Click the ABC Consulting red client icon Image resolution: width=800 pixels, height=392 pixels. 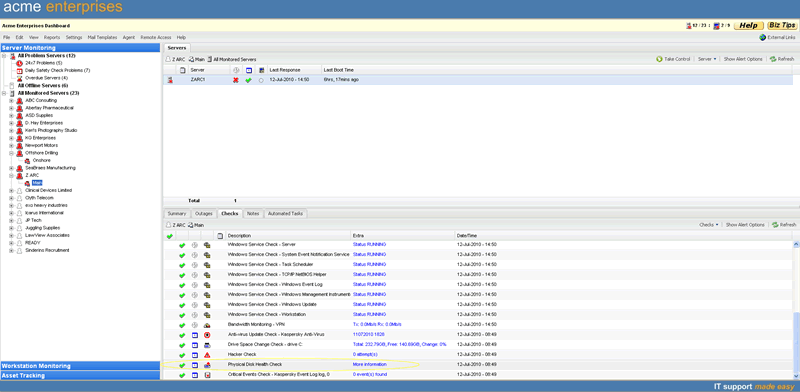(20, 101)
